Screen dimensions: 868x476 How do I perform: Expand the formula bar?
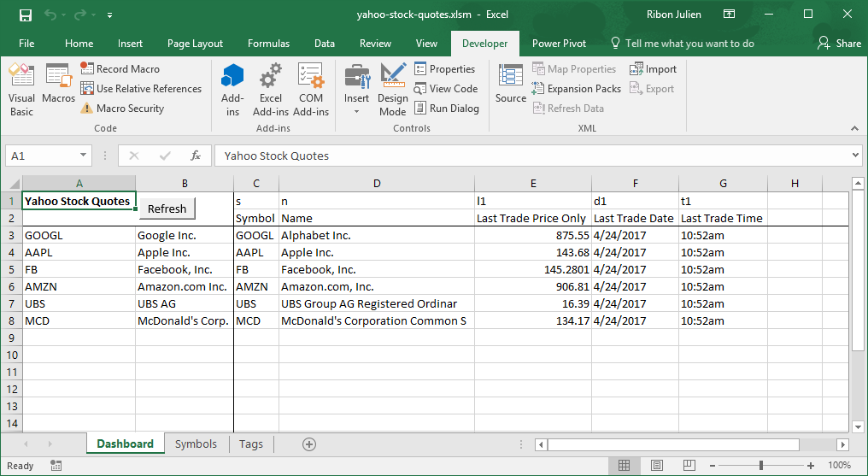[x=856, y=156]
